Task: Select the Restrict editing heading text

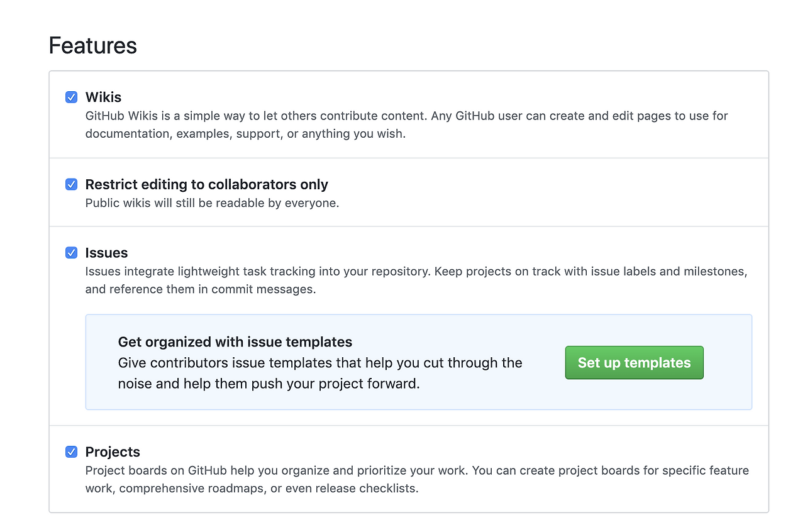Action: 206,184
